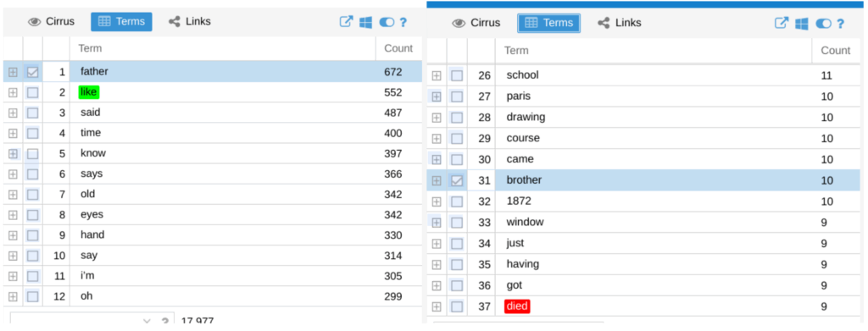Image resolution: width=868 pixels, height=331 pixels.
Task: Select the green highlighted term like
Action: (88, 92)
